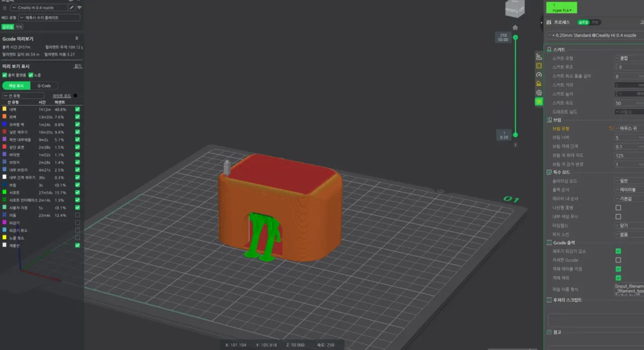Expand the 0.20mm Standard process preset dropdown
Viewport: 644px width, 350px height.
pos(595,35)
